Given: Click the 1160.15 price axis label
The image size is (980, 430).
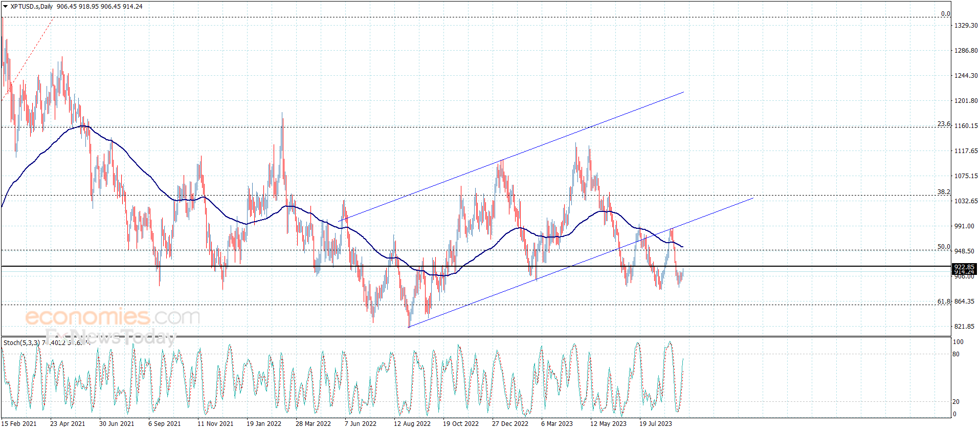Looking at the screenshot, I should coord(966,126).
